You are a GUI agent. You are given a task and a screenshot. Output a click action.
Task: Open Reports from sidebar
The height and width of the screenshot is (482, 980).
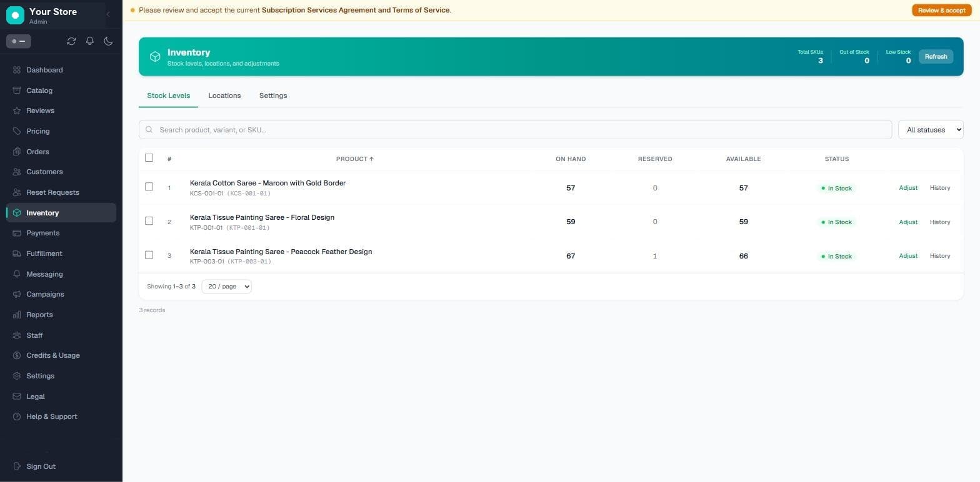(61, 315)
